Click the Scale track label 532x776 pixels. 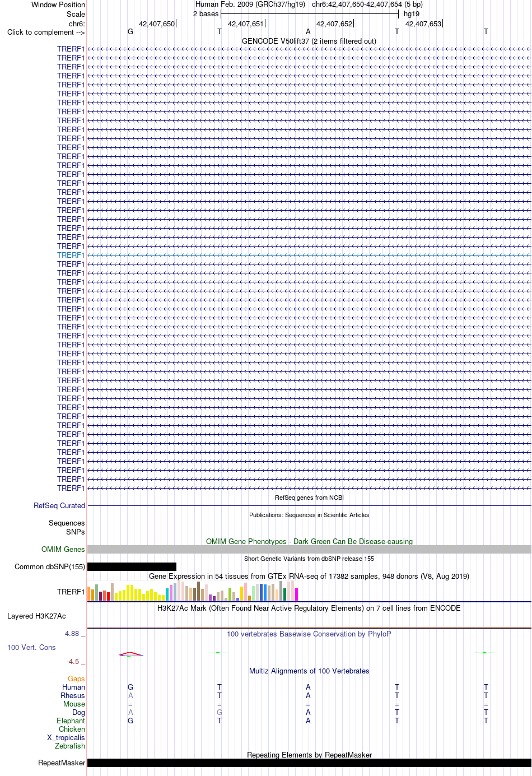click(76, 14)
